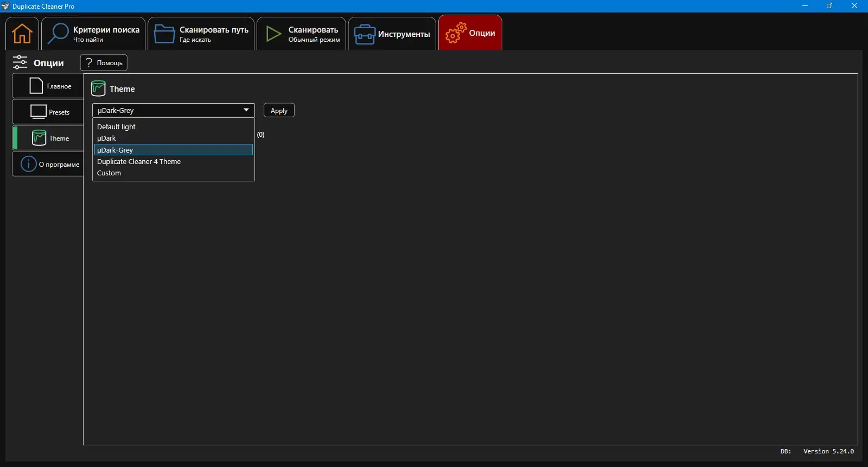
Task: Click the Помощь help button
Action: pos(104,62)
